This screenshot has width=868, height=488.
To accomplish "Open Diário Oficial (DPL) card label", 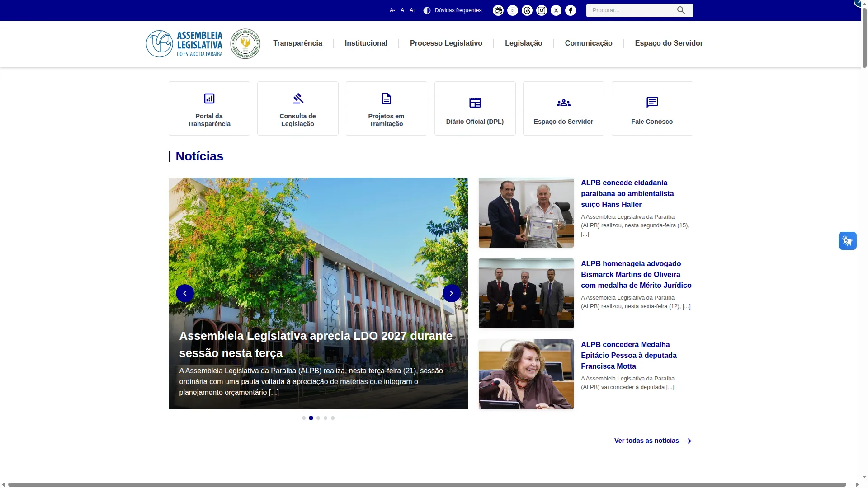I will [x=475, y=122].
